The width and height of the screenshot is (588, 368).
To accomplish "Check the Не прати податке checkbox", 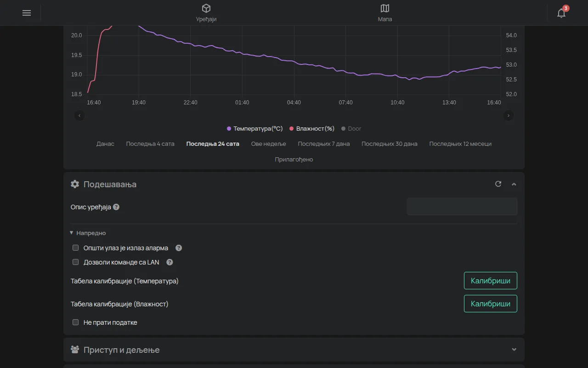I will click(x=76, y=322).
